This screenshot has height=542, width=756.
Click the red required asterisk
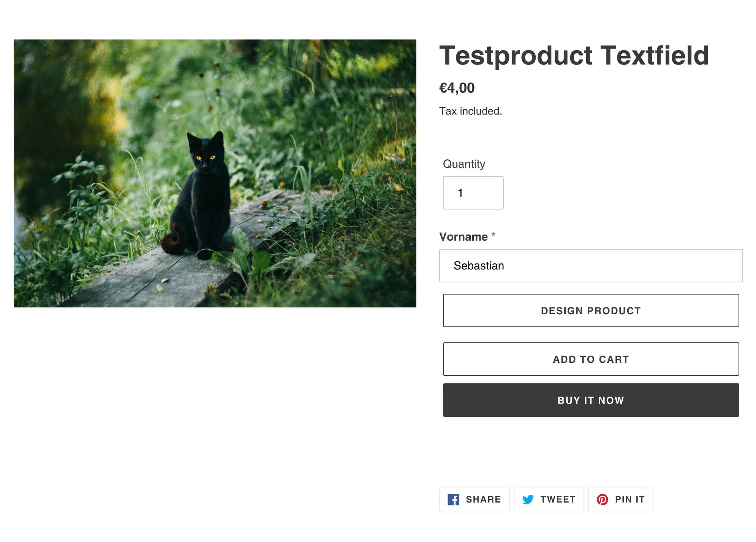tap(493, 235)
